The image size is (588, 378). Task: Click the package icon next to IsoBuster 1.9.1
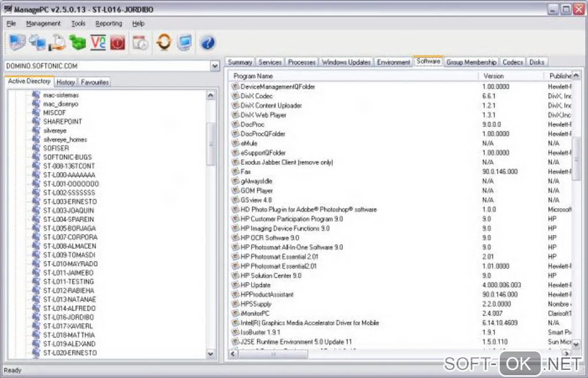[235, 332]
